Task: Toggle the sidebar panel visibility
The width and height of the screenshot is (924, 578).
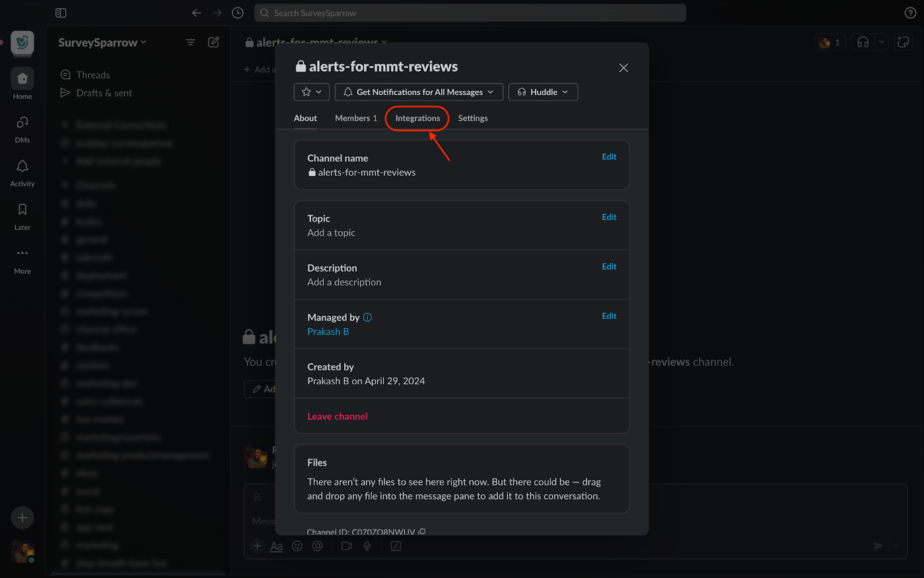Action: (x=61, y=13)
